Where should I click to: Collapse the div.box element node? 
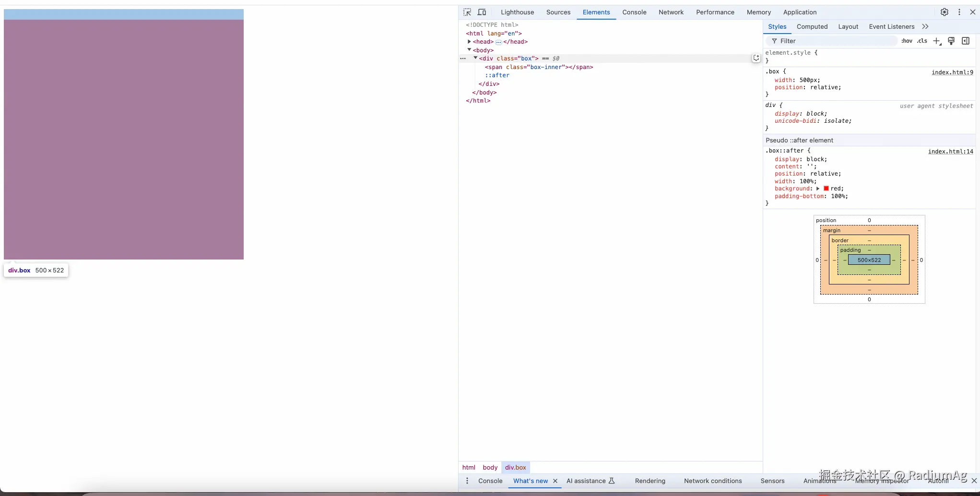tap(475, 58)
